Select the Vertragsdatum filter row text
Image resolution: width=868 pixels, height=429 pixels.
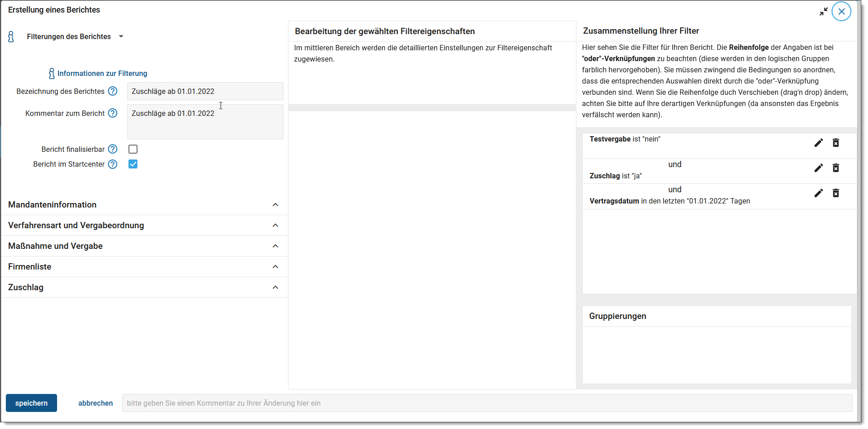click(x=670, y=201)
